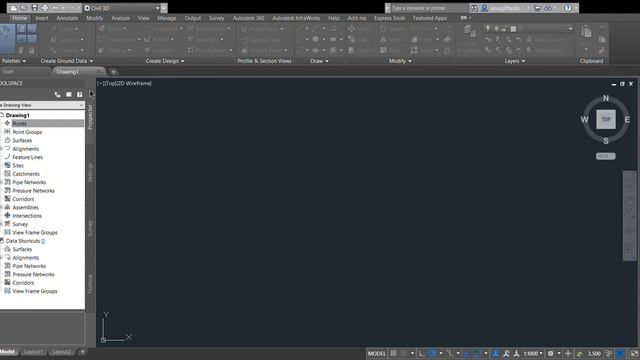640x360 pixels.
Task: Expand the Layers panel title
Action: pyautogui.click(x=515, y=61)
